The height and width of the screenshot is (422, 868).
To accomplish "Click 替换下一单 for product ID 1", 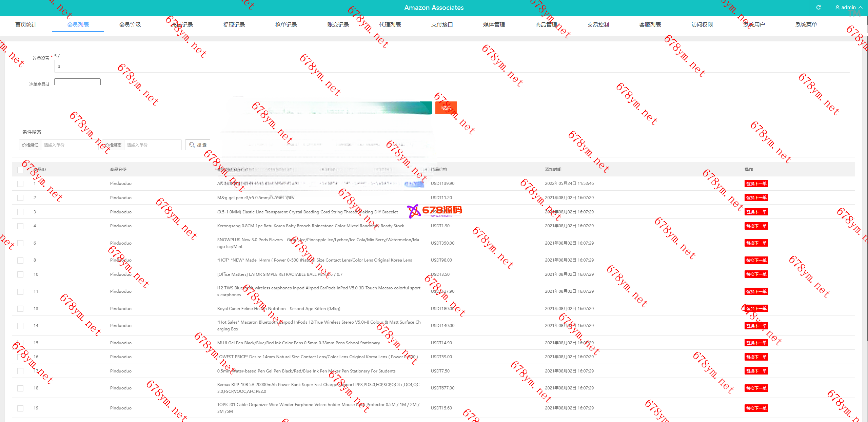I will point(756,184).
